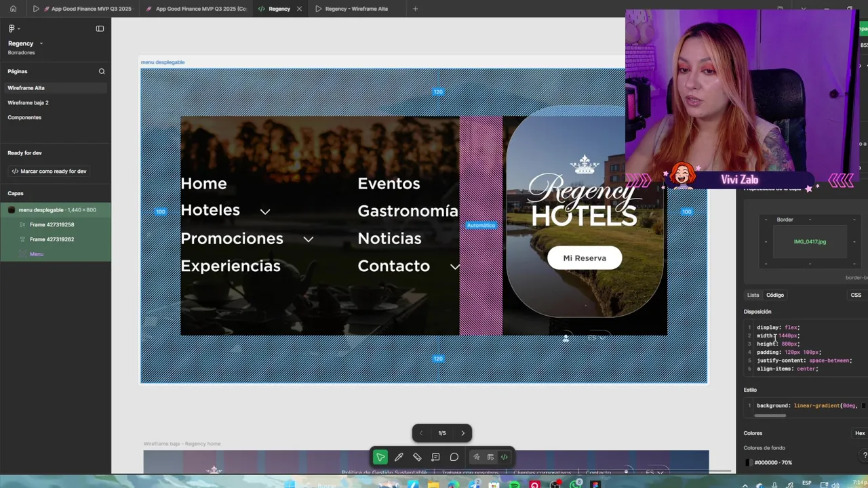
Task: Open the Hex color format dropdown
Action: coord(860,433)
